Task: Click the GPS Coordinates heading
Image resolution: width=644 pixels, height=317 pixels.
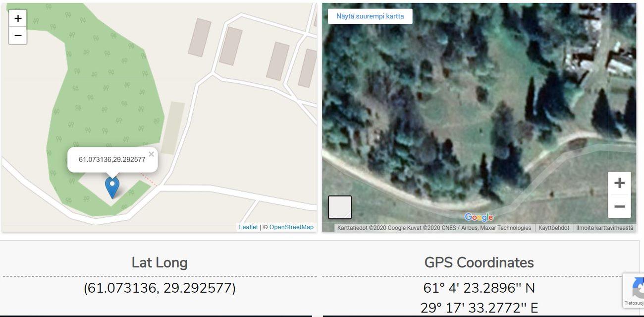Action: 479,262
